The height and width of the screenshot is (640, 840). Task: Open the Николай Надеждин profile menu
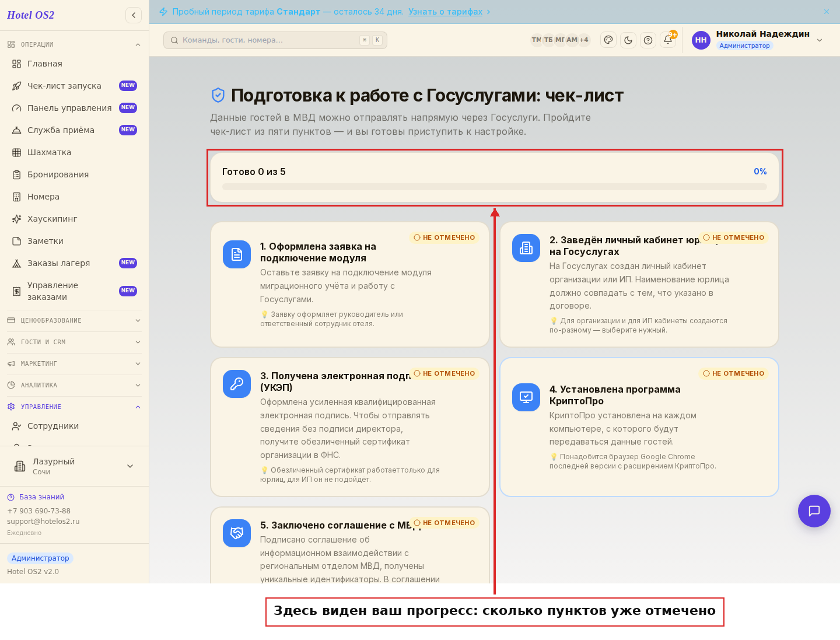(757, 40)
